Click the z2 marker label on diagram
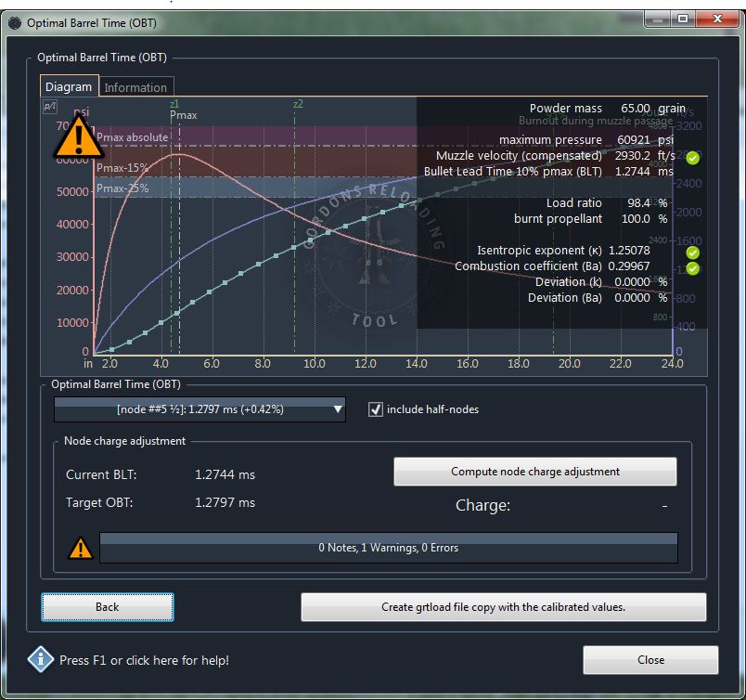This screenshot has width=746, height=700. click(298, 104)
